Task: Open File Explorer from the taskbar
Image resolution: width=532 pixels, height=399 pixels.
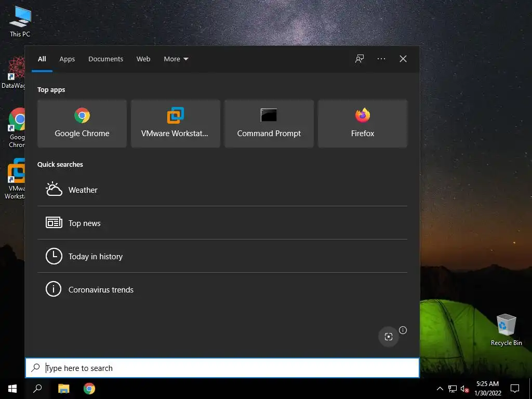Action: pyautogui.click(x=63, y=389)
